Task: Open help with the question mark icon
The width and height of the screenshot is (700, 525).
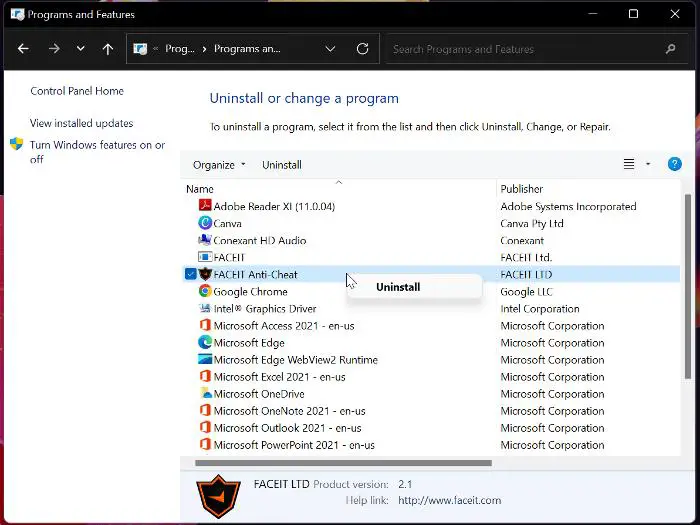Action: (675, 164)
